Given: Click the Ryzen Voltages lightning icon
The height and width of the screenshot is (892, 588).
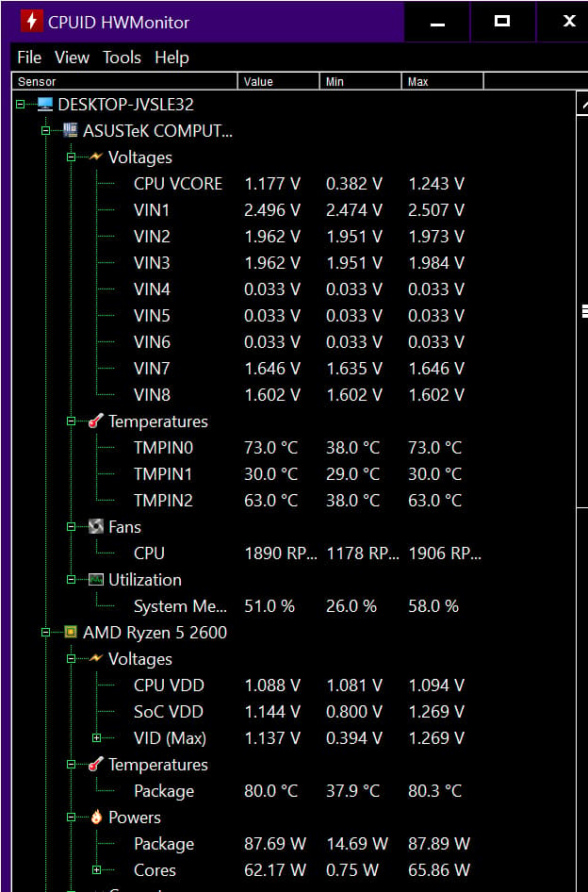Looking at the screenshot, I should tap(95, 658).
